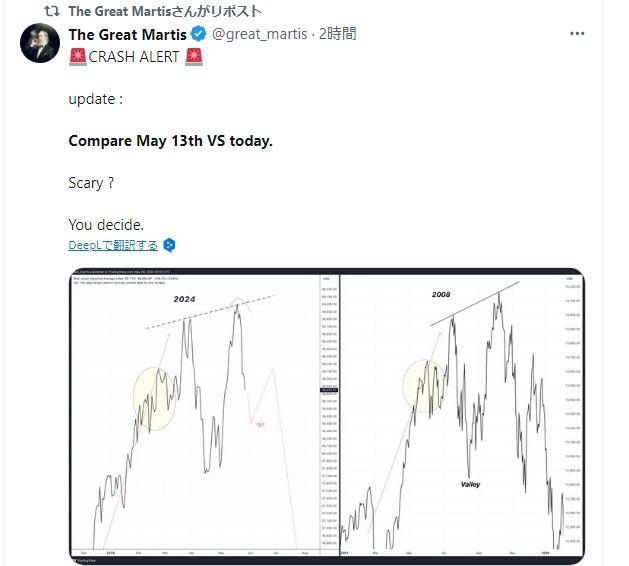Image resolution: width=629 pixels, height=566 pixels.
Task: Open the 2008 chart image
Action: [463, 414]
